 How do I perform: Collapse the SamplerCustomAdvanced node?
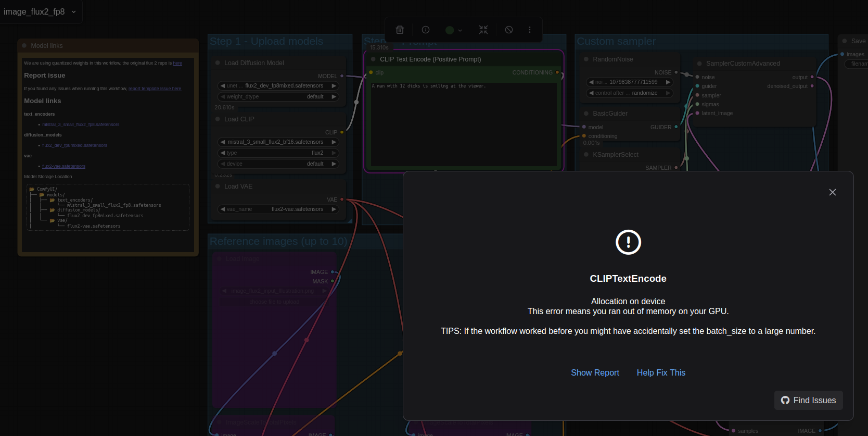coord(699,64)
